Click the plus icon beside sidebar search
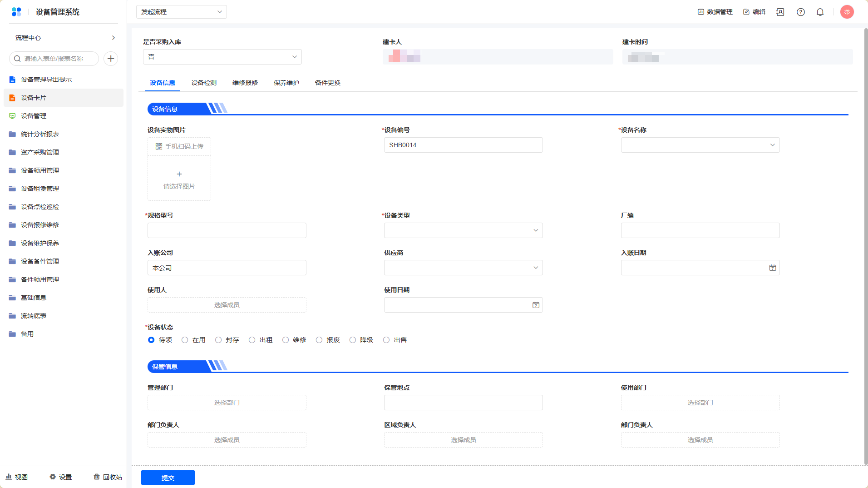The width and height of the screenshot is (868, 488). 111,59
